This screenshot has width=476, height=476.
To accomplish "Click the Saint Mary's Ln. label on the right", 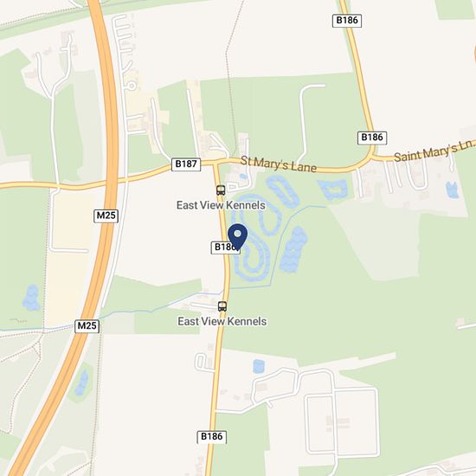I will 434,151.
